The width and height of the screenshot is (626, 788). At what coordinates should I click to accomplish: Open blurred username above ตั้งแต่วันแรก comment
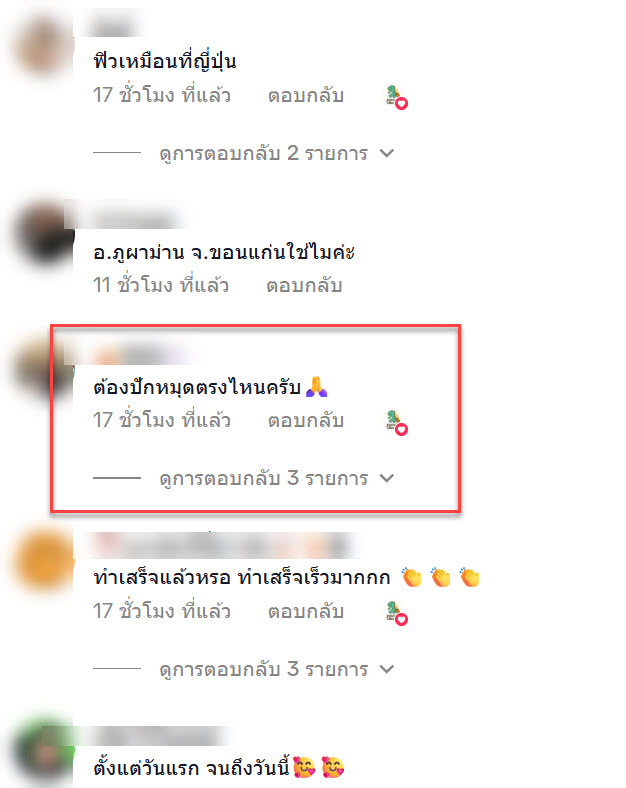coord(157,736)
